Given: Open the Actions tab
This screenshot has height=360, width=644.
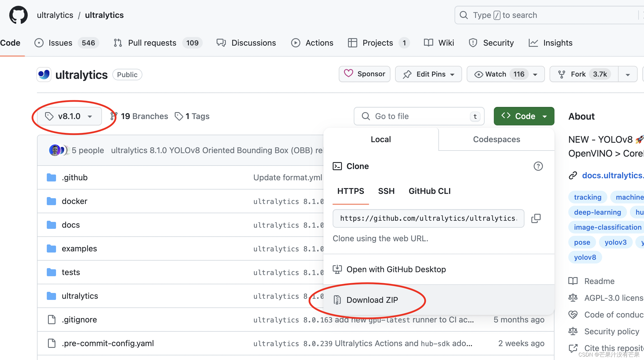Looking at the screenshot, I should click(312, 43).
